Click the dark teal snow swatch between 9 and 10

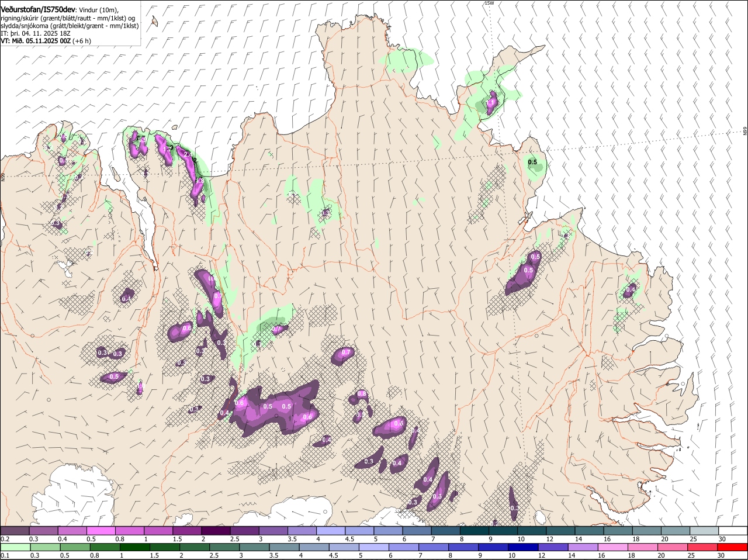[502, 531]
